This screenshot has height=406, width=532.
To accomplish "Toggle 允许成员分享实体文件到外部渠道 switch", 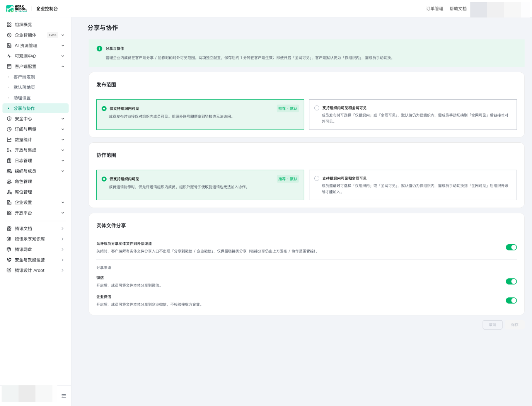I will (x=511, y=247).
